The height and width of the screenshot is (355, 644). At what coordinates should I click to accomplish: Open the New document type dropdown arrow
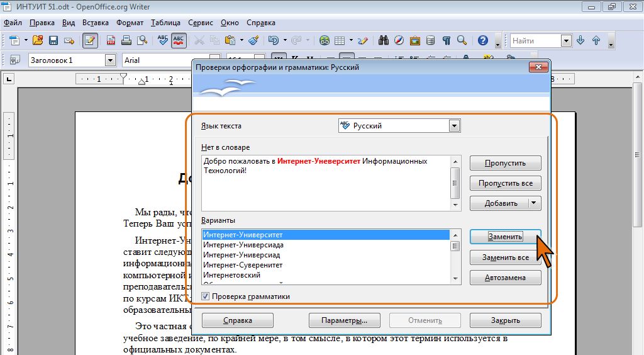tap(26, 40)
